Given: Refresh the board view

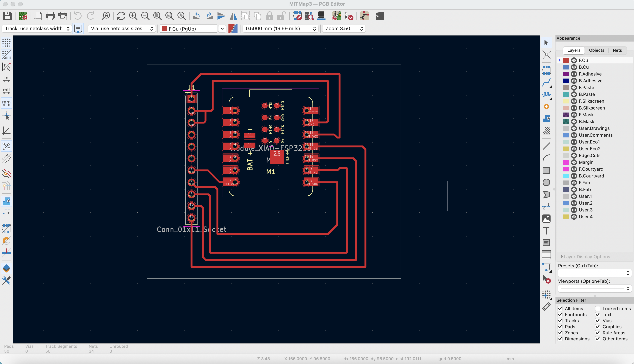Looking at the screenshot, I should pos(121,16).
